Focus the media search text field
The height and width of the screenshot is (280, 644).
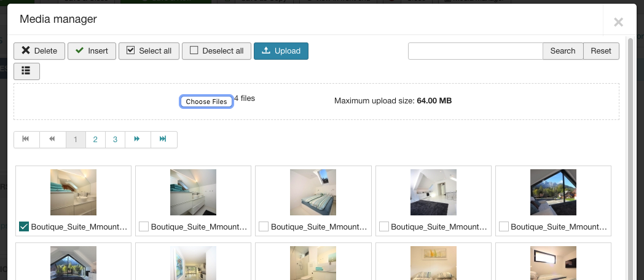(475, 51)
